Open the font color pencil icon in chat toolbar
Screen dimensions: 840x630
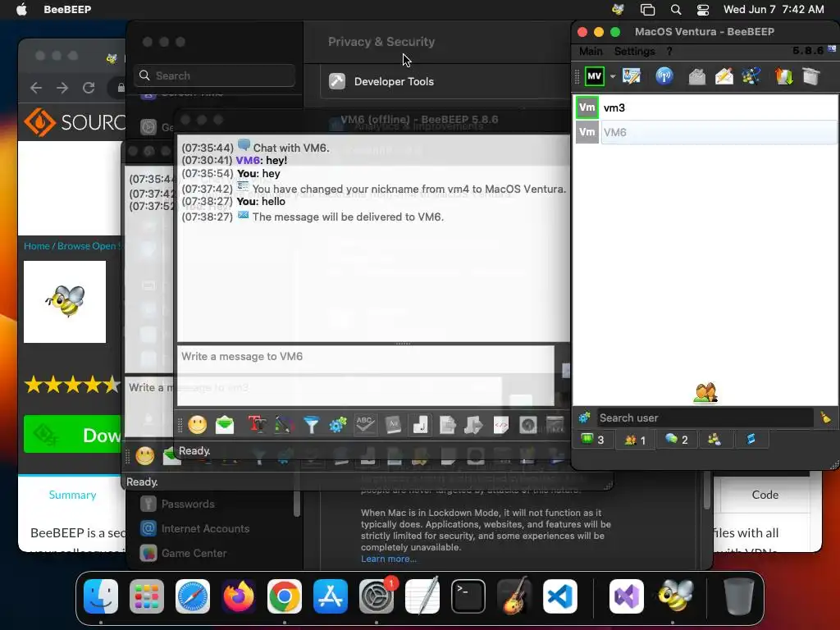coord(284,426)
